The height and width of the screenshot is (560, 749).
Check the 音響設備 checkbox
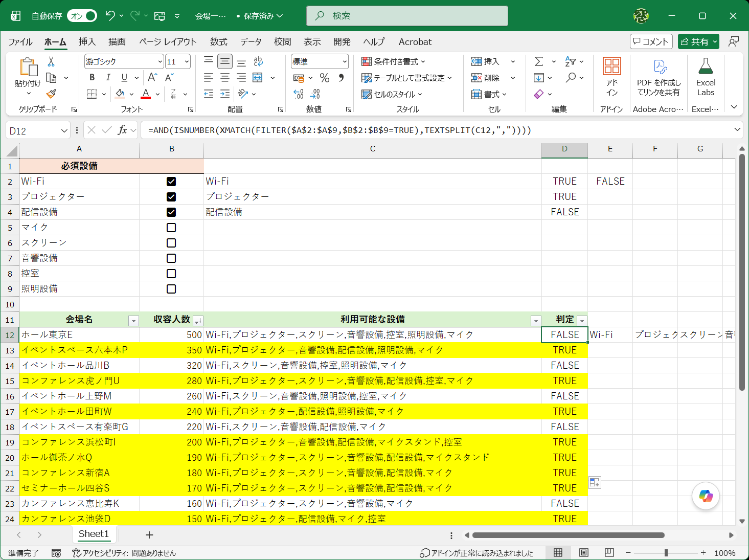171,258
